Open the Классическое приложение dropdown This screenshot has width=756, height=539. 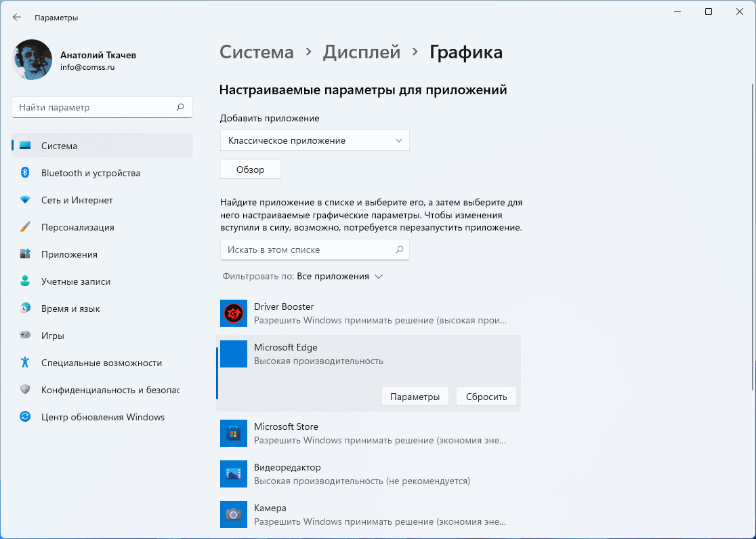pyautogui.click(x=315, y=140)
